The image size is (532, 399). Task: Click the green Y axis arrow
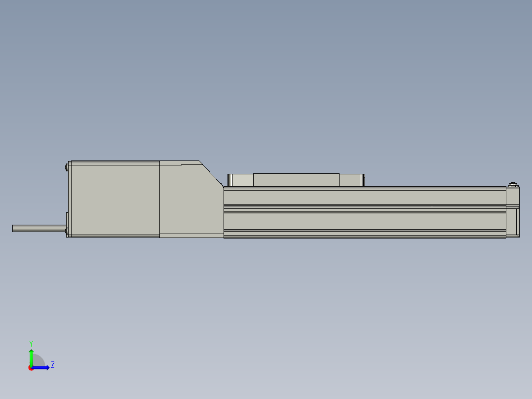31,357
